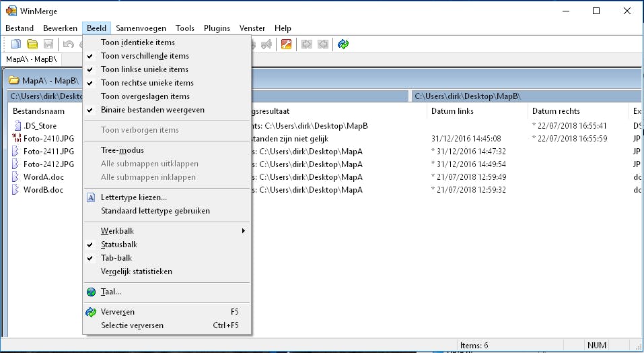Image resolution: width=644 pixels, height=353 pixels.
Task: Enable Toon identieke items
Action: click(x=167, y=42)
